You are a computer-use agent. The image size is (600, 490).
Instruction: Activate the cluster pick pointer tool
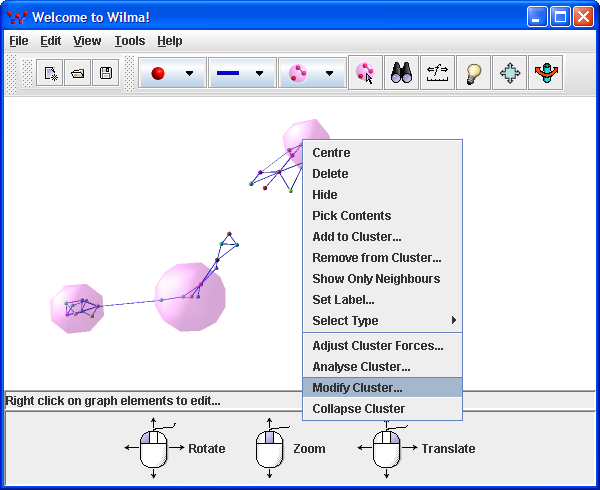click(365, 73)
